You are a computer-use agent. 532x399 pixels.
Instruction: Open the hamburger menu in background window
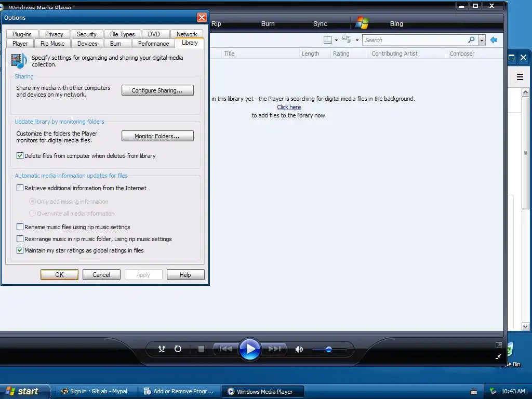(x=520, y=77)
